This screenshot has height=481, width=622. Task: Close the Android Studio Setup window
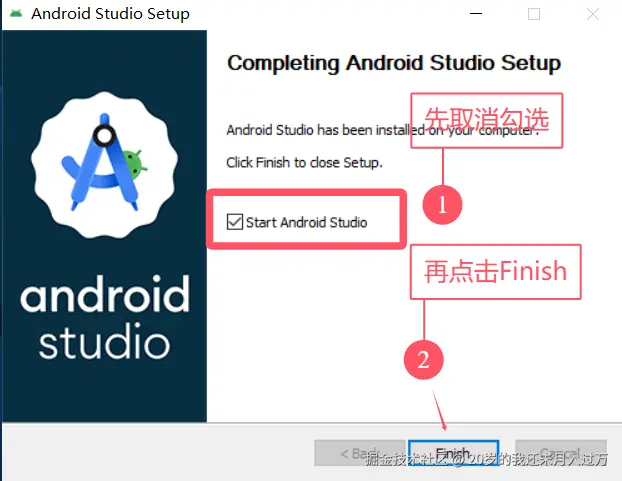(593, 14)
